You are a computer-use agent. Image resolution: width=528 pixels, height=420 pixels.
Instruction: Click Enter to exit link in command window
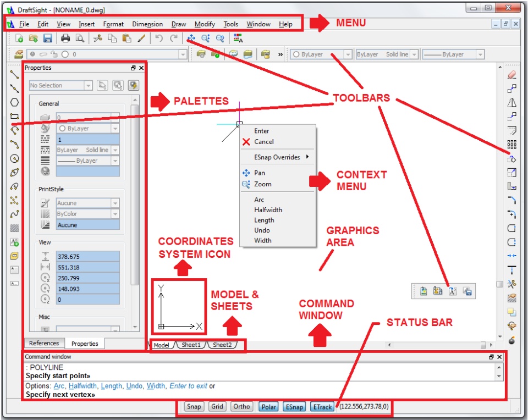[x=188, y=386]
